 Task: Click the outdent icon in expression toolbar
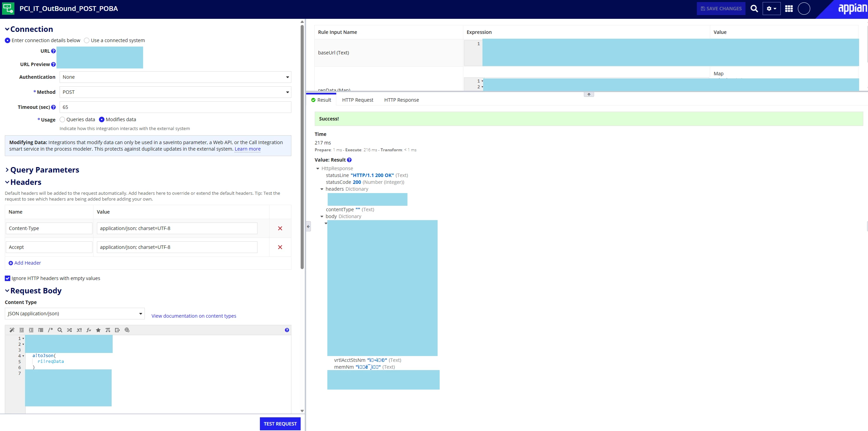pos(22,330)
